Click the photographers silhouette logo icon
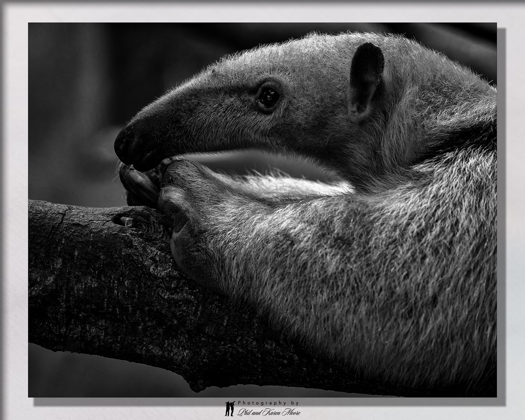Viewport: 525px width, 420px height. click(229, 408)
